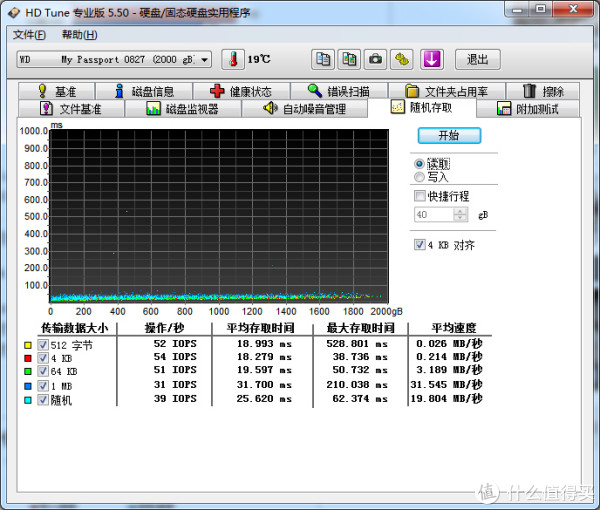Toggle the 1 MB checkbox
The height and width of the screenshot is (510, 600).
[x=43, y=386]
